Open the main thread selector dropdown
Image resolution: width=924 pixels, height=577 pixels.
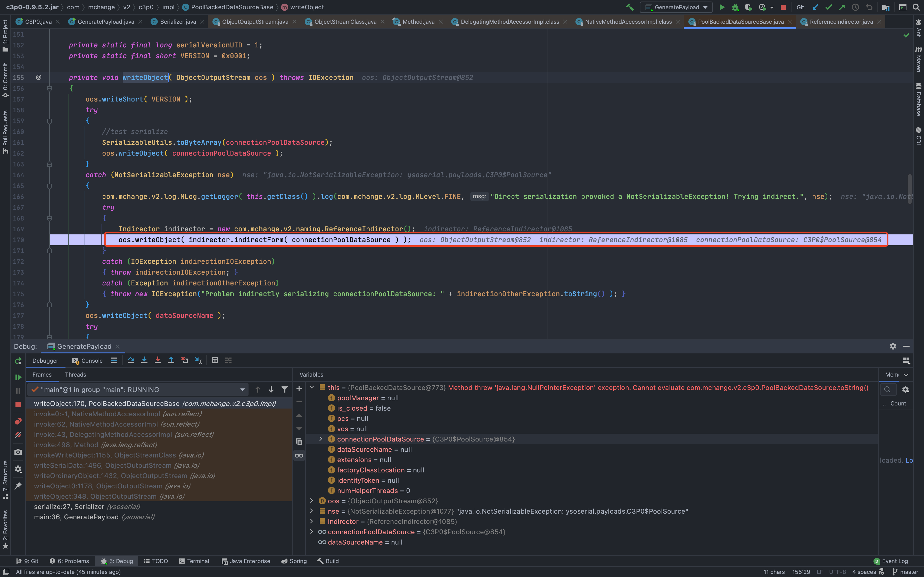pos(242,390)
